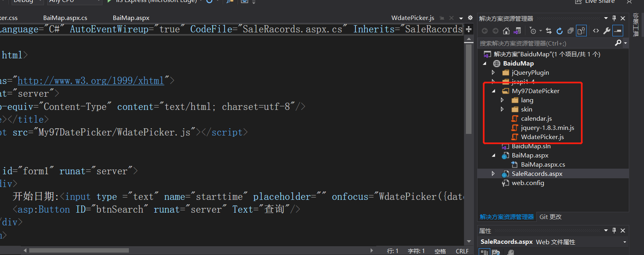This screenshot has height=255, width=644.
Task: Toggle auto-hide pin for 属性 panel
Action: (614, 231)
